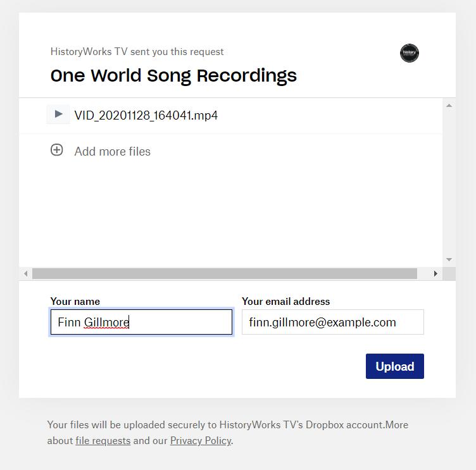
Task: Click the Your email address field
Action: pos(333,322)
